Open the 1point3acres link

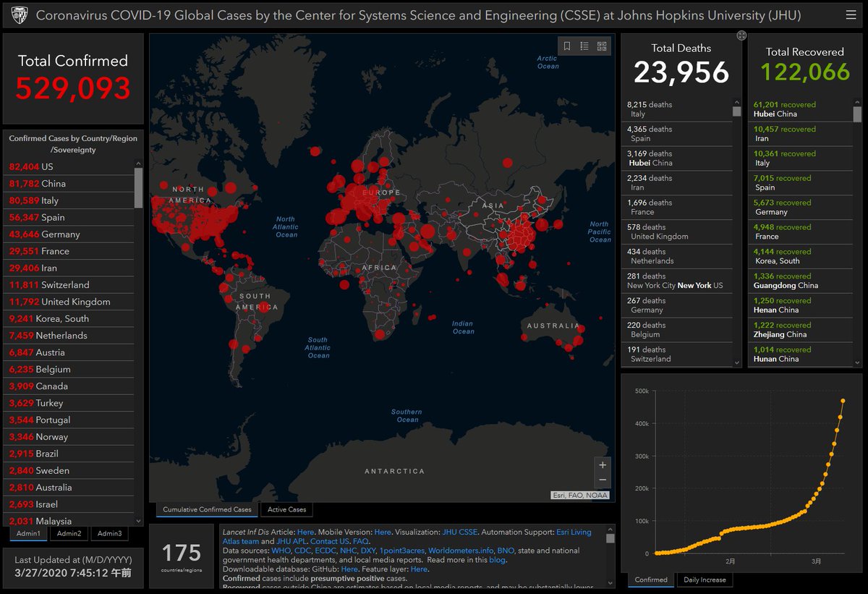401,551
